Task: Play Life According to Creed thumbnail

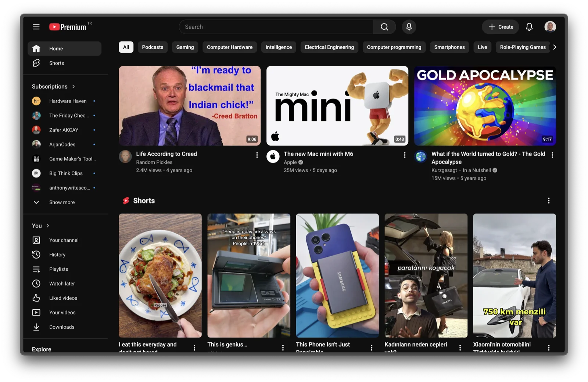Action: pyautogui.click(x=190, y=106)
